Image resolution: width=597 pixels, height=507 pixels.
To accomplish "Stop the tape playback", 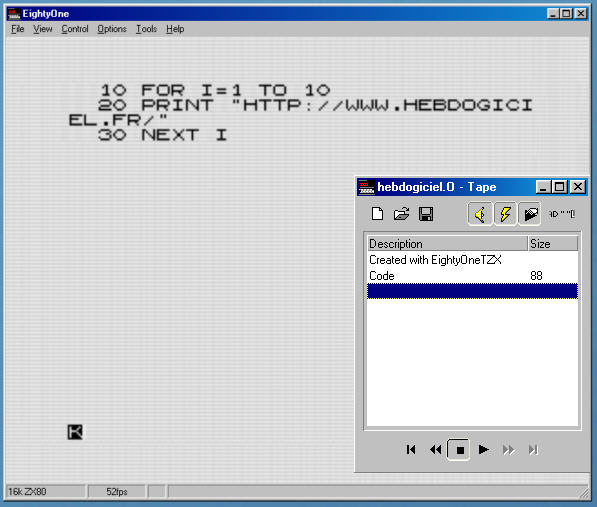I will [x=459, y=450].
